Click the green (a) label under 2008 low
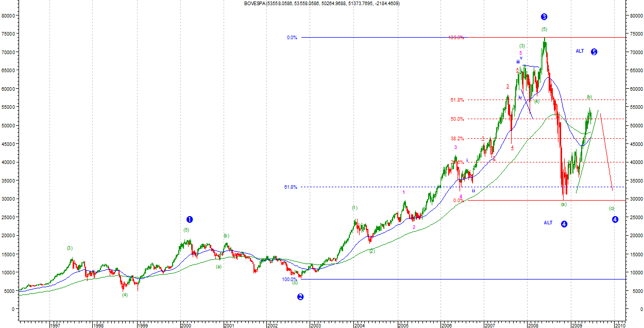This screenshot has width=644, height=328. coord(564,204)
